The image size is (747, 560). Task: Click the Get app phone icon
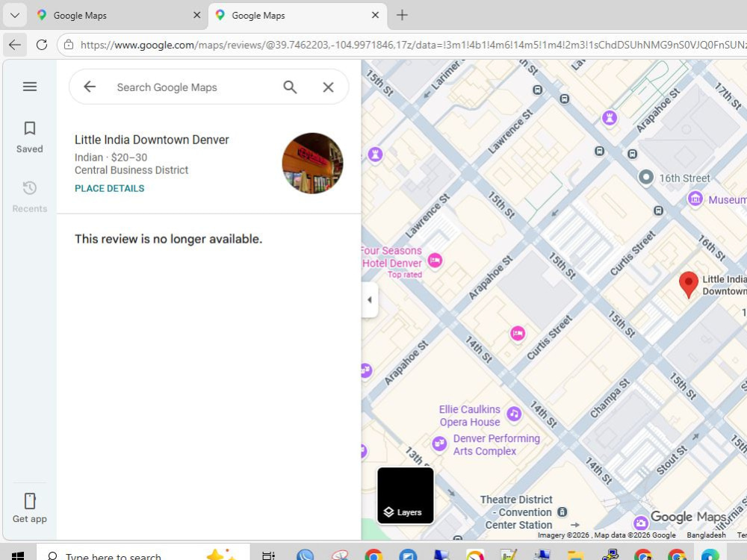click(30, 501)
